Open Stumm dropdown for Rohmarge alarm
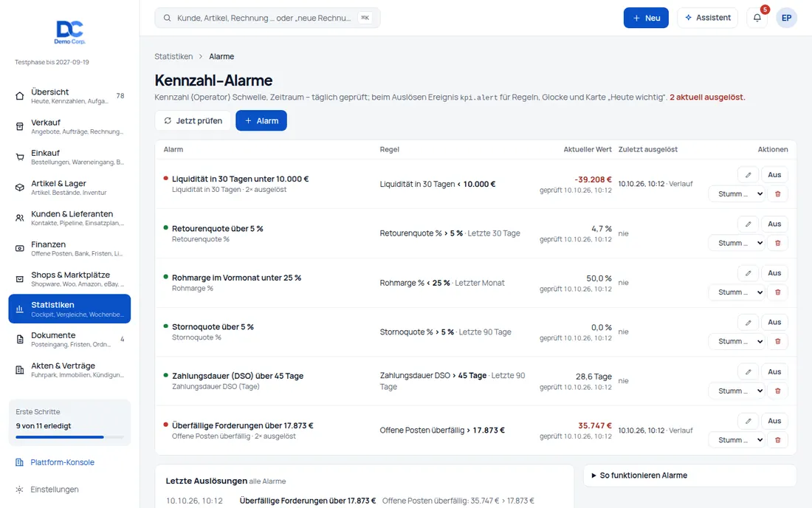The height and width of the screenshot is (508, 812). coord(736,292)
